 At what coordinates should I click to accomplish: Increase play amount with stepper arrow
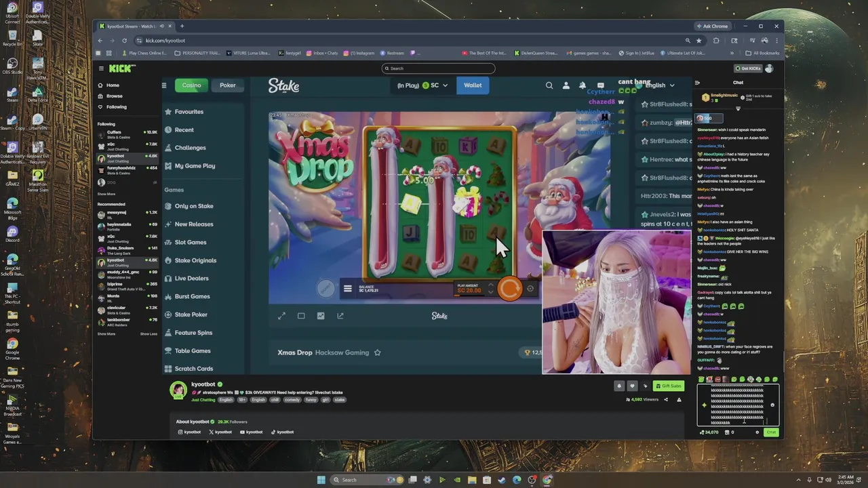click(490, 285)
